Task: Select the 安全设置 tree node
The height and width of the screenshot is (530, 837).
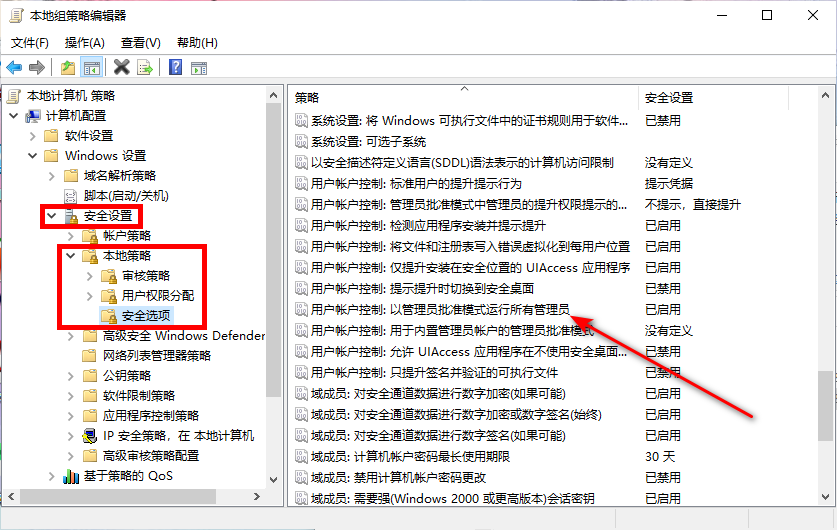Action: 108,216
